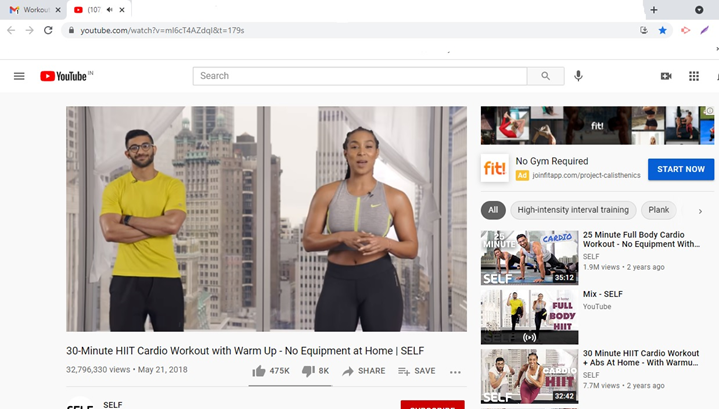
Task: Open 25 Minute Full Body Cardio title
Action: coord(641,239)
